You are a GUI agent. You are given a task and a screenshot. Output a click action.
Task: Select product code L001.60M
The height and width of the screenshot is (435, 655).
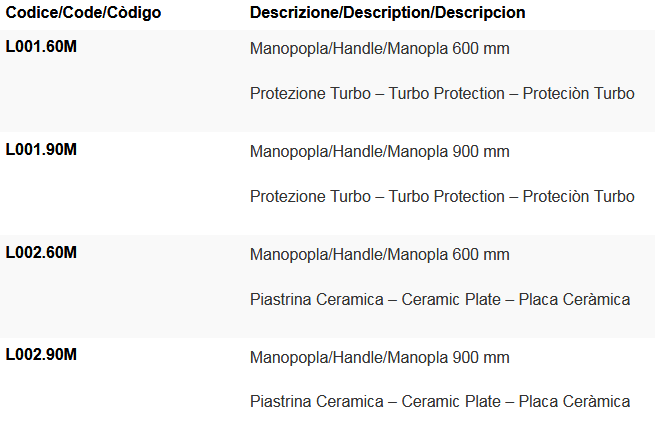point(42,47)
